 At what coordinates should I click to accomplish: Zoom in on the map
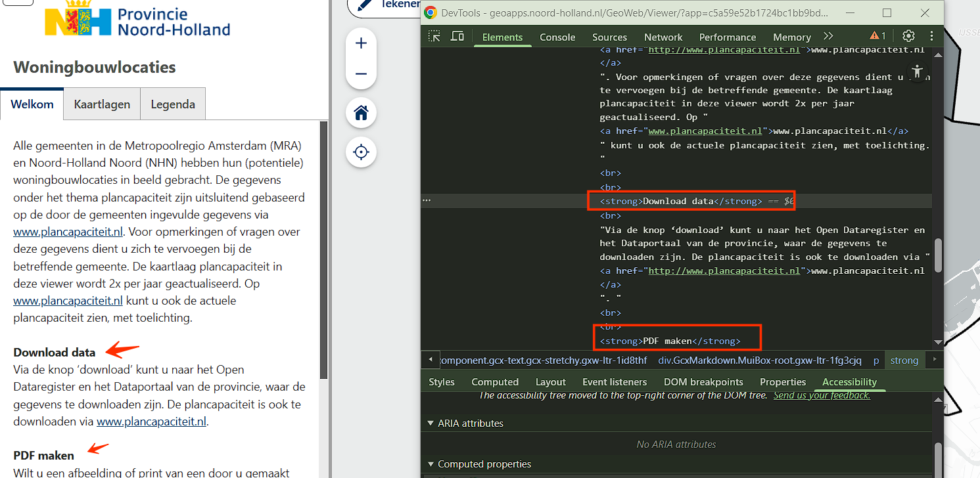click(361, 43)
